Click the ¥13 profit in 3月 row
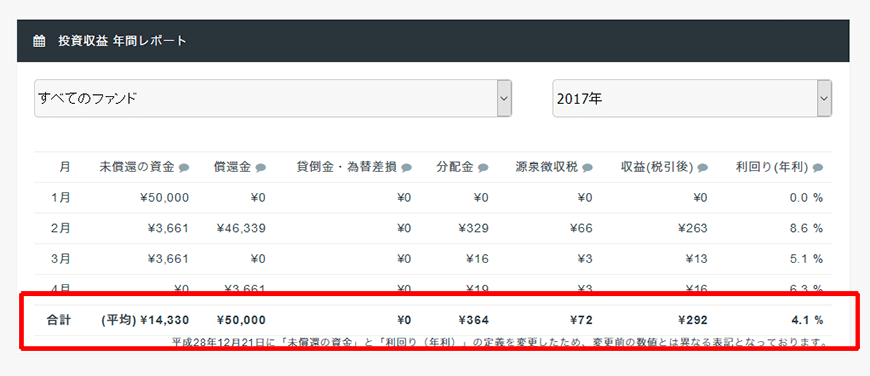Viewport: 870px width, 376px height. 697,259
